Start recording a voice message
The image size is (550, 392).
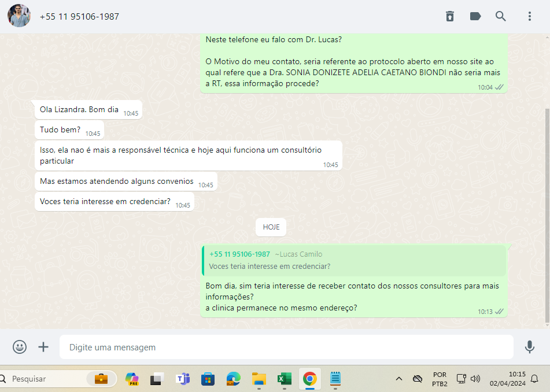click(529, 347)
